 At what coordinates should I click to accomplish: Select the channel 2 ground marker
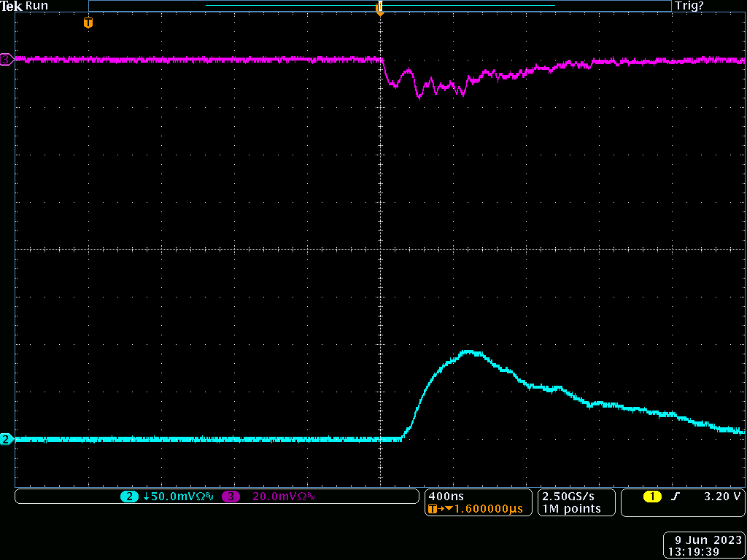point(7,440)
